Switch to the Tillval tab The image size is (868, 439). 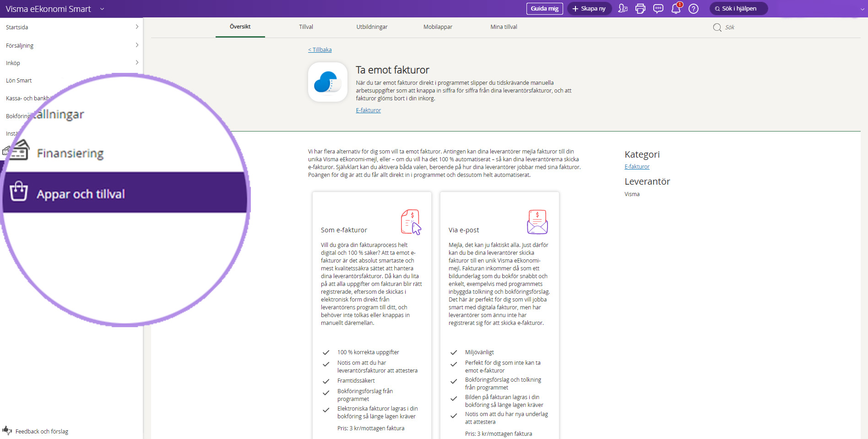click(306, 27)
